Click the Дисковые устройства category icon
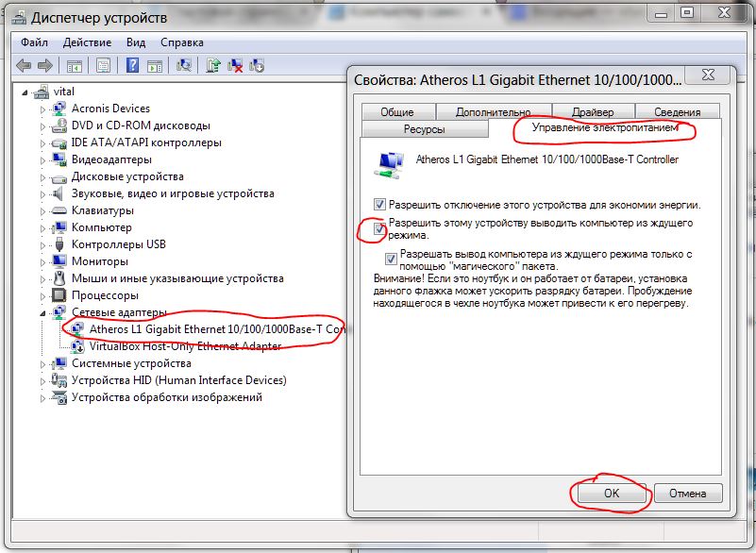The height and width of the screenshot is (553, 756). point(59,177)
